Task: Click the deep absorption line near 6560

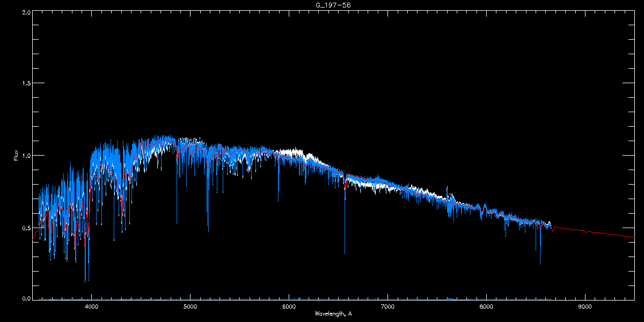Action: 345,220
